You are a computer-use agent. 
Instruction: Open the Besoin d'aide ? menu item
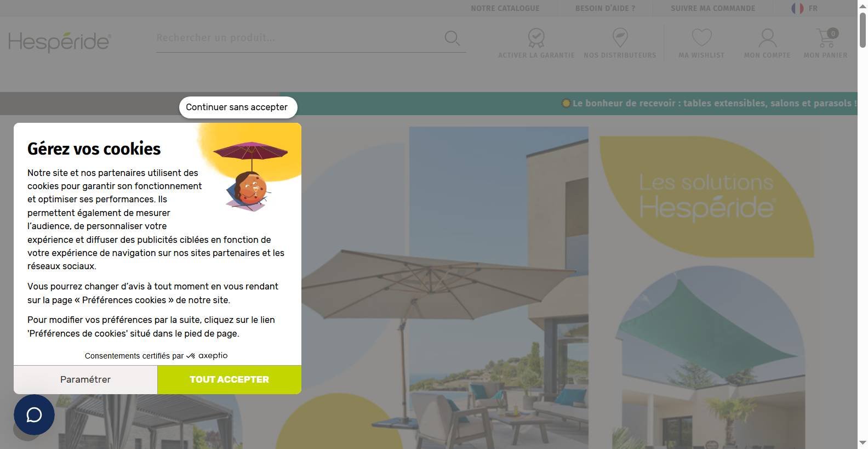point(605,8)
